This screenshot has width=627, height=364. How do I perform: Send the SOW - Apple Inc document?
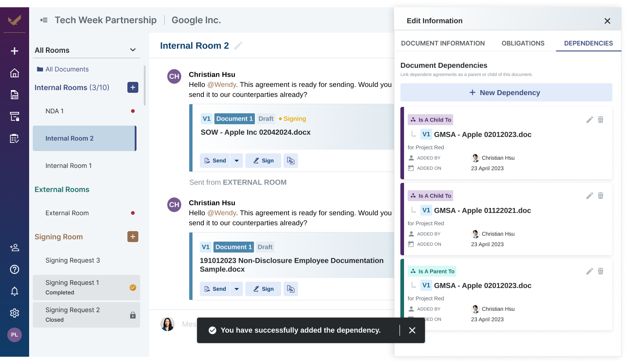click(215, 161)
